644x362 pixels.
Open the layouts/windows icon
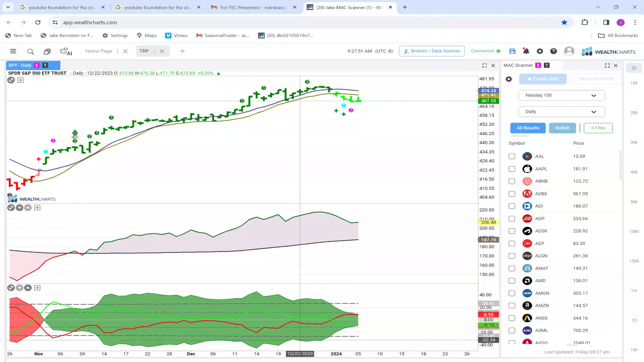pos(47,51)
